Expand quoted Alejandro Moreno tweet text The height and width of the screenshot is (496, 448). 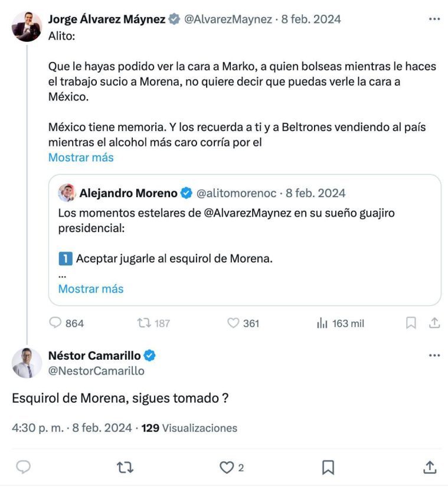[91, 289]
